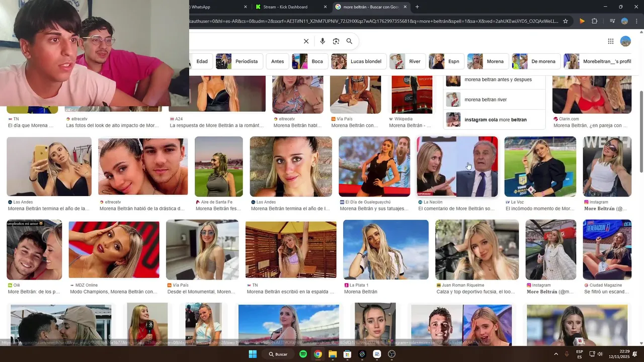Open the Ciudad Magazine image result
This screenshot has width=644, height=362.
tap(607, 250)
